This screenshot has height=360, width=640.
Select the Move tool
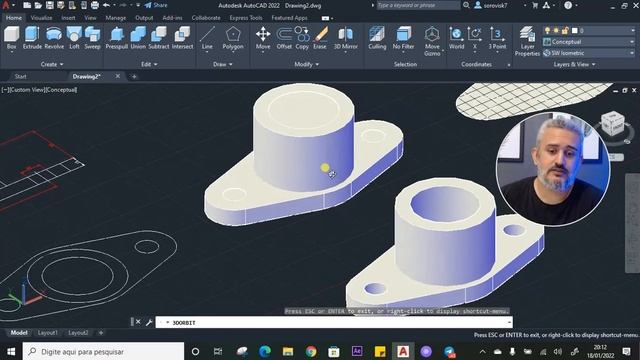tap(263, 38)
